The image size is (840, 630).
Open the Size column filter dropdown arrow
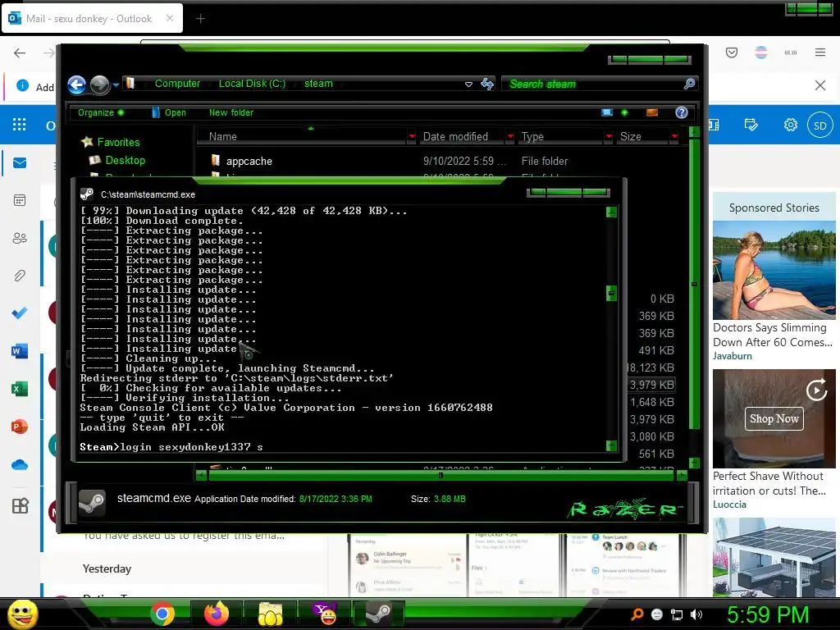click(674, 137)
